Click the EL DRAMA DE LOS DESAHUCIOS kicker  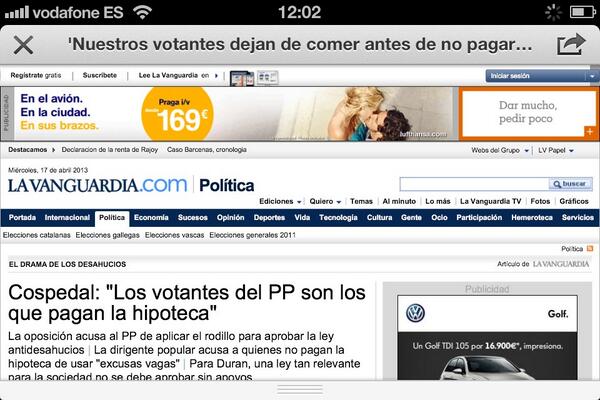click(67, 264)
